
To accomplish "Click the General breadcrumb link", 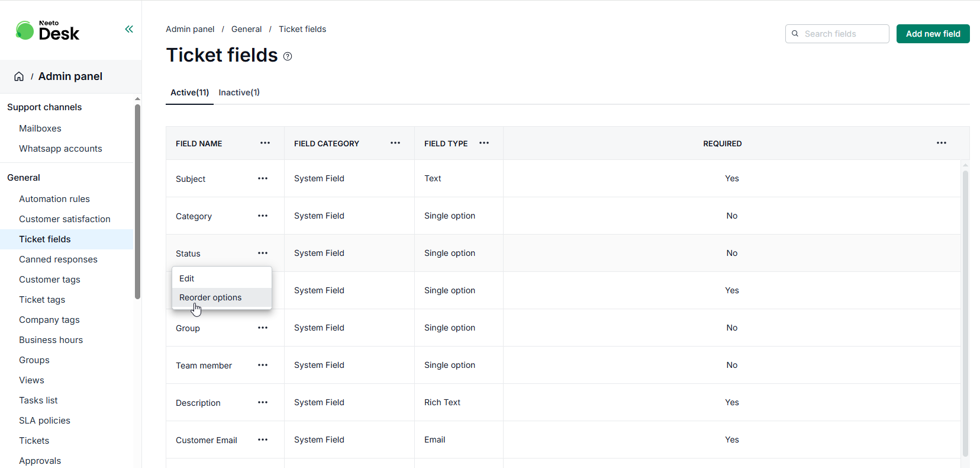I will (246, 29).
